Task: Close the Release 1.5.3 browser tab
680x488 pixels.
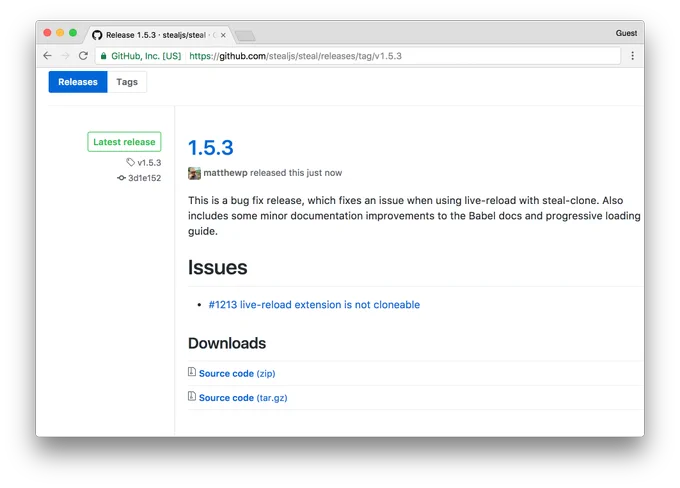Action: [223, 35]
